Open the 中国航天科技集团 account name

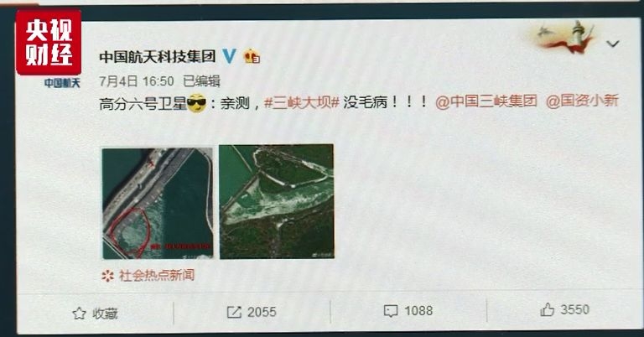point(158,56)
